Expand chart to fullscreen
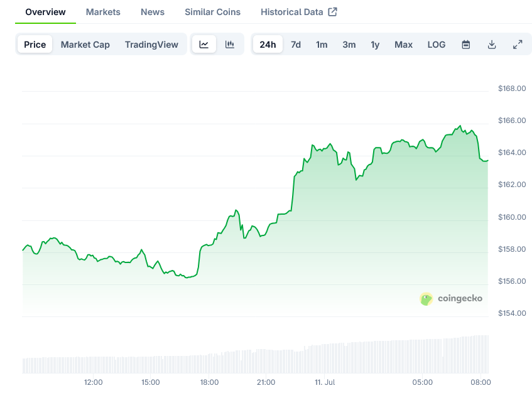The width and height of the screenshot is (532, 393). pos(518,45)
